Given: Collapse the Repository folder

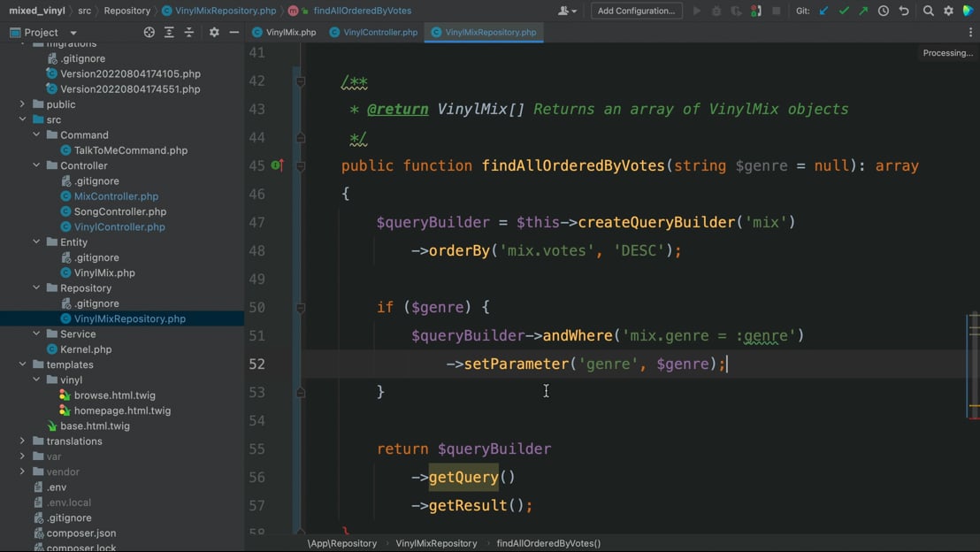Looking at the screenshot, I should pyautogui.click(x=36, y=287).
